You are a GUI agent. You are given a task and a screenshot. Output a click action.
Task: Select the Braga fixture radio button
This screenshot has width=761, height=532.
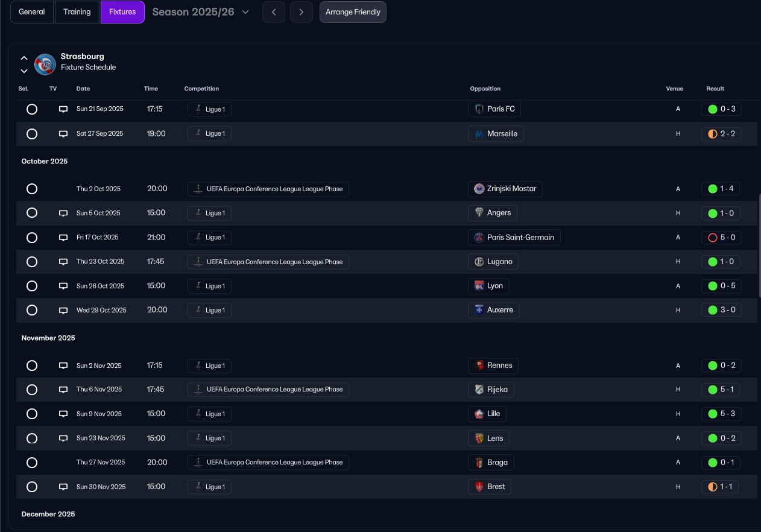click(32, 463)
